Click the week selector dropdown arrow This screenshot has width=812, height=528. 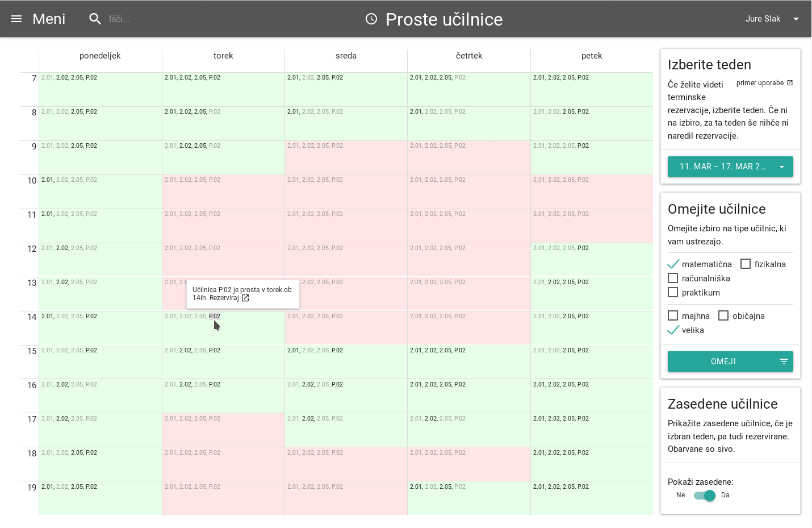(x=782, y=167)
